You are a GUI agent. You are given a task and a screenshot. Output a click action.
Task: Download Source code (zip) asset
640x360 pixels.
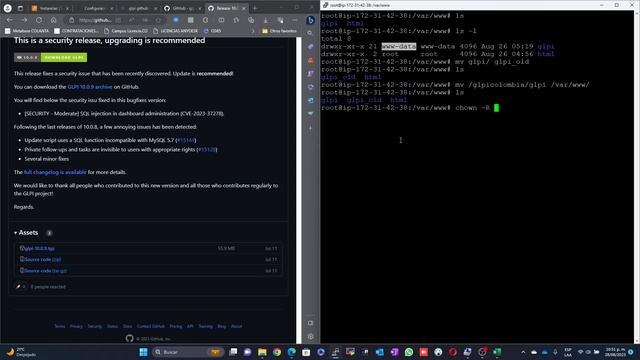pos(42,260)
